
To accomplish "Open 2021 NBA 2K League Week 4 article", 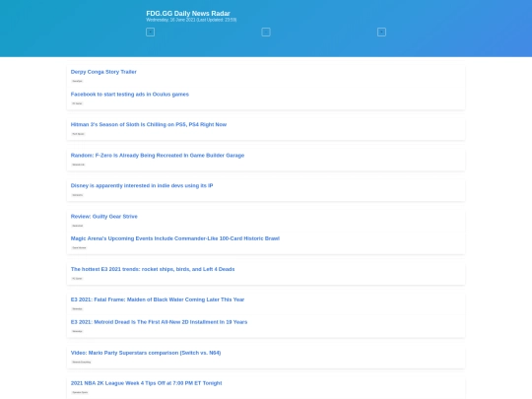I will point(146,383).
